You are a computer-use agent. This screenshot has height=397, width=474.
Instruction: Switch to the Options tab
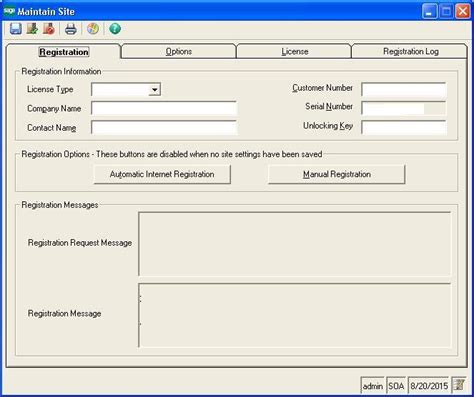179,51
